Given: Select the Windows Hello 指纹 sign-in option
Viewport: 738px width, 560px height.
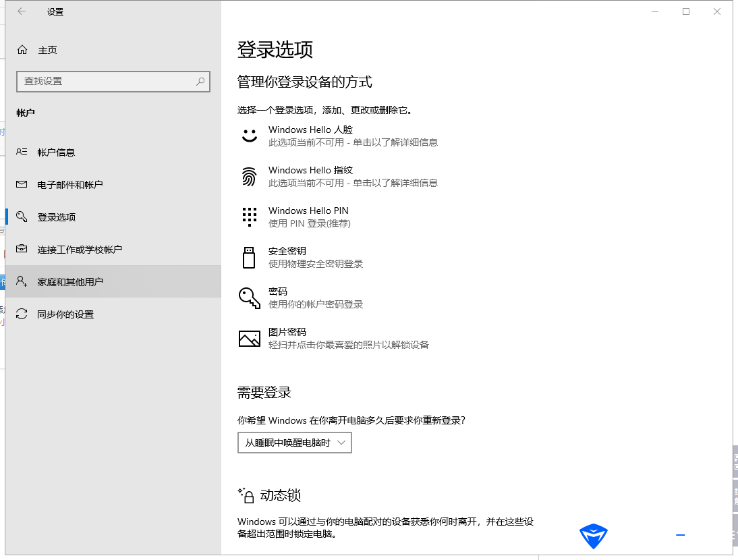Looking at the screenshot, I should tap(339, 177).
